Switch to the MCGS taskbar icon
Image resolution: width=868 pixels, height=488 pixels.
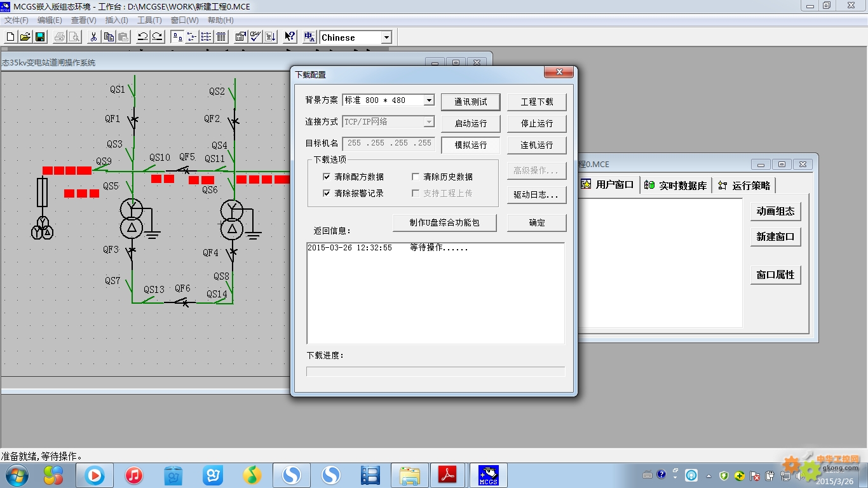(x=488, y=475)
